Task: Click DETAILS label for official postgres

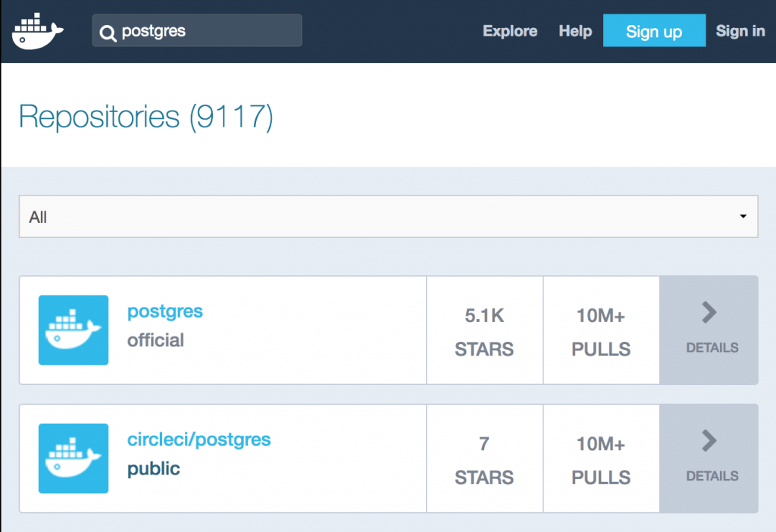Action: click(712, 348)
